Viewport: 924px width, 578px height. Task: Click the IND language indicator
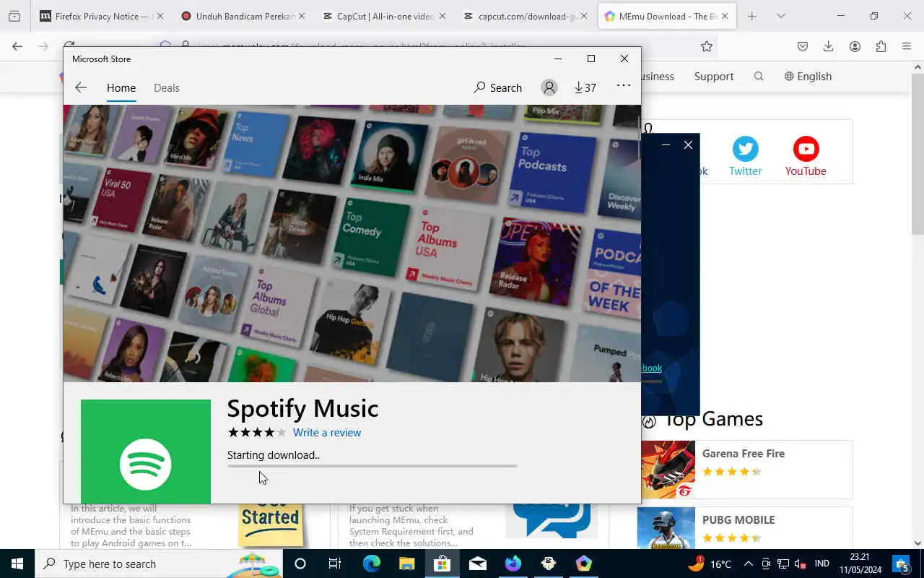tap(821, 564)
